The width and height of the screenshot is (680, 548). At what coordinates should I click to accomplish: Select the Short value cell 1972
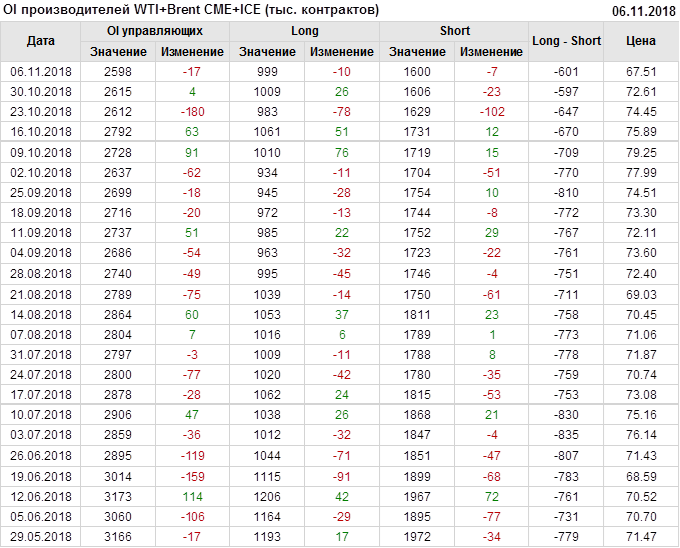[418, 537]
